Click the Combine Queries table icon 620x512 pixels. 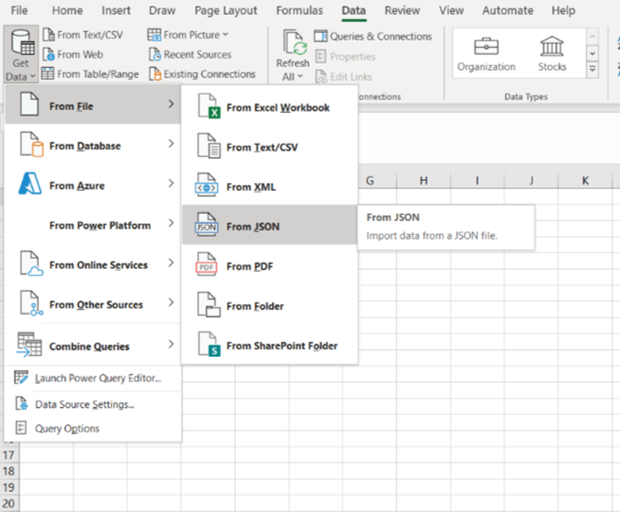[x=29, y=345]
